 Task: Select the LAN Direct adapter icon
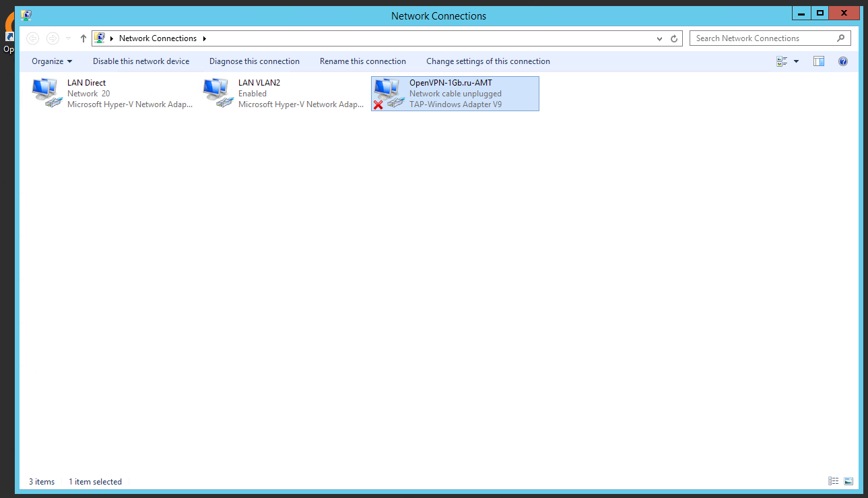coord(46,93)
